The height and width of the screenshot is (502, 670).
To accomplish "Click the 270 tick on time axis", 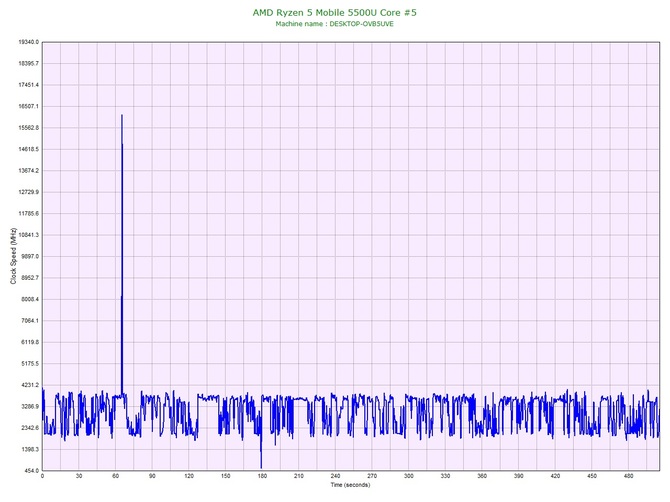I will click(x=372, y=476).
